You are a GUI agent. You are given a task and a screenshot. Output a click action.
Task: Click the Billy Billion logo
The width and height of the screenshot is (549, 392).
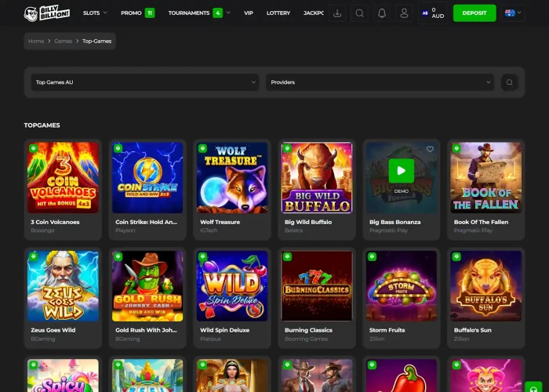click(x=47, y=13)
